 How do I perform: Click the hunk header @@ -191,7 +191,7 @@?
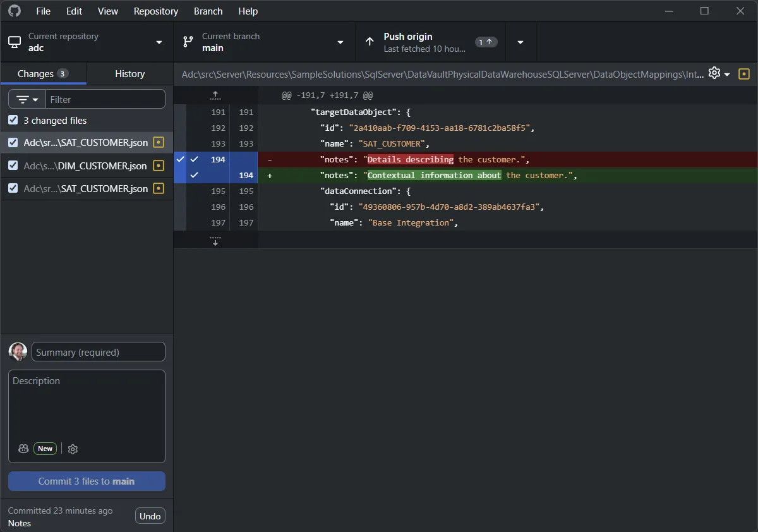click(327, 96)
